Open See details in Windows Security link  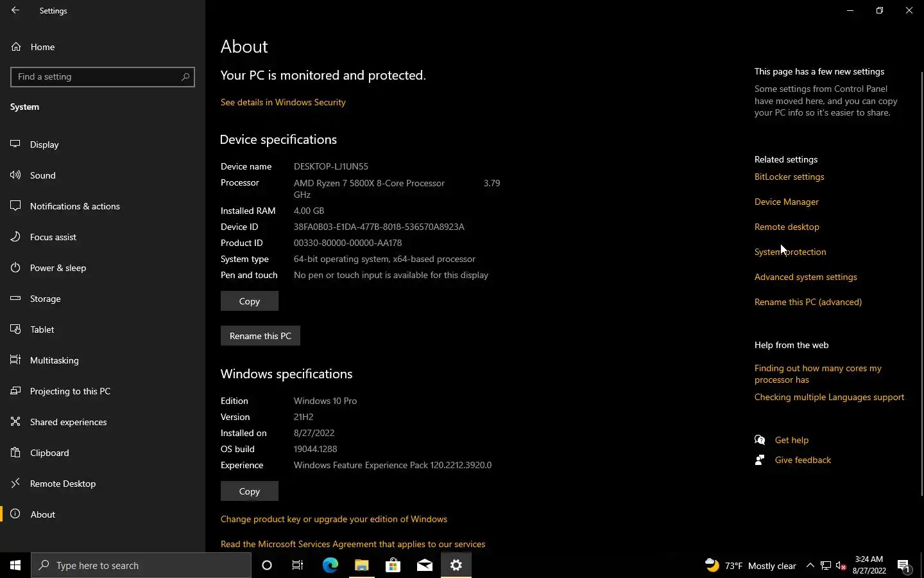(283, 102)
